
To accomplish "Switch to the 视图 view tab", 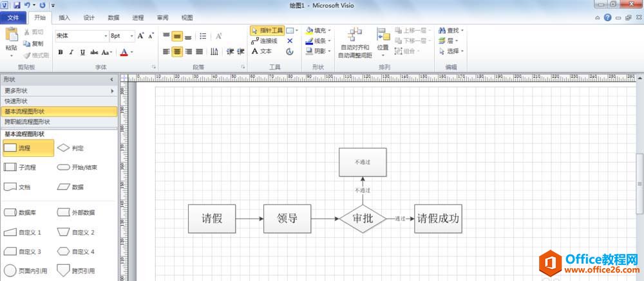I will (187, 17).
